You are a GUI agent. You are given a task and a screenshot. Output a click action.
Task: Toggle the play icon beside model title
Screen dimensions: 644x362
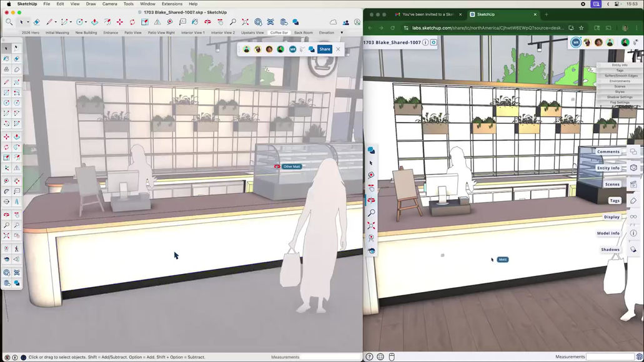(x=433, y=42)
